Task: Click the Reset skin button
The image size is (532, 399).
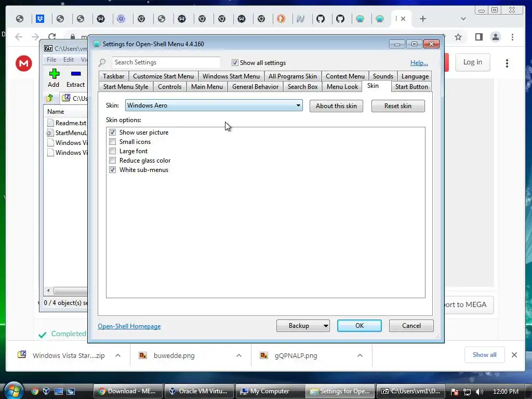Action: tap(398, 106)
